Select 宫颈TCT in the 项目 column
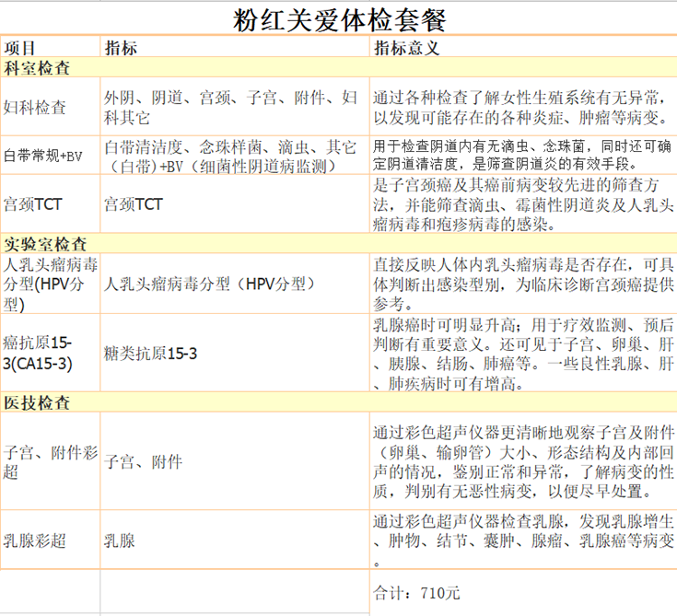The width and height of the screenshot is (677, 616). pyautogui.click(x=50, y=203)
